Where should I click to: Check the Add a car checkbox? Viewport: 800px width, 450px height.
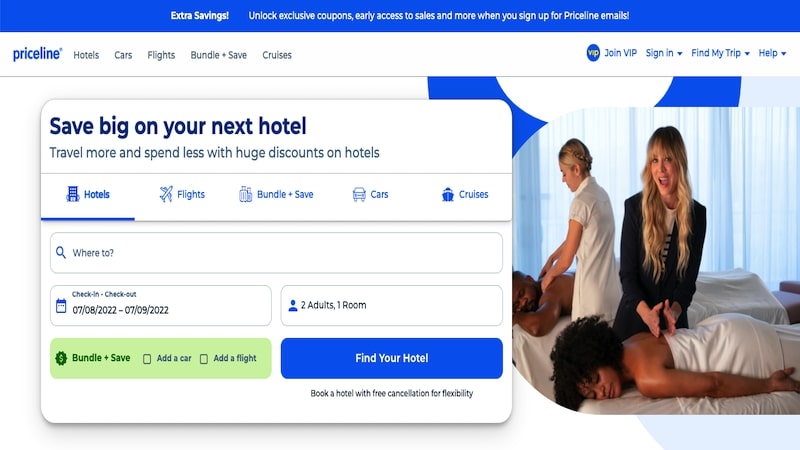tap(147, 359)
